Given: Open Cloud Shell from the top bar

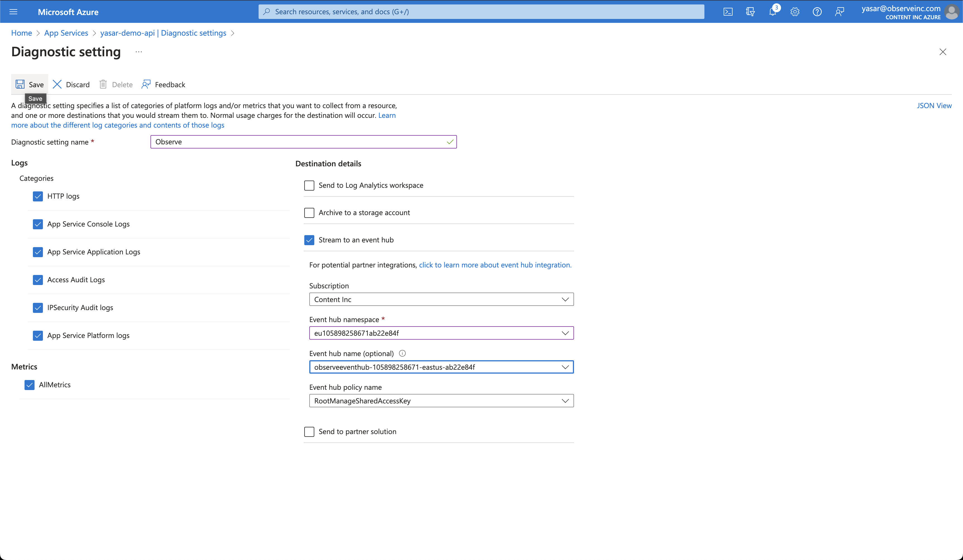Looking at the screenshot, I should point(728,12).
